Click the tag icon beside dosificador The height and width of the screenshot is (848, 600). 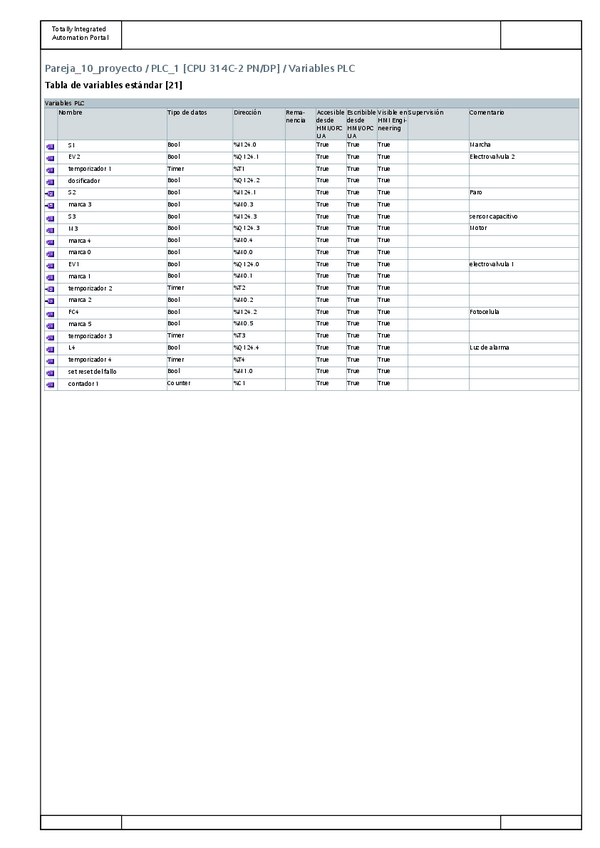(x=50, y=182)
